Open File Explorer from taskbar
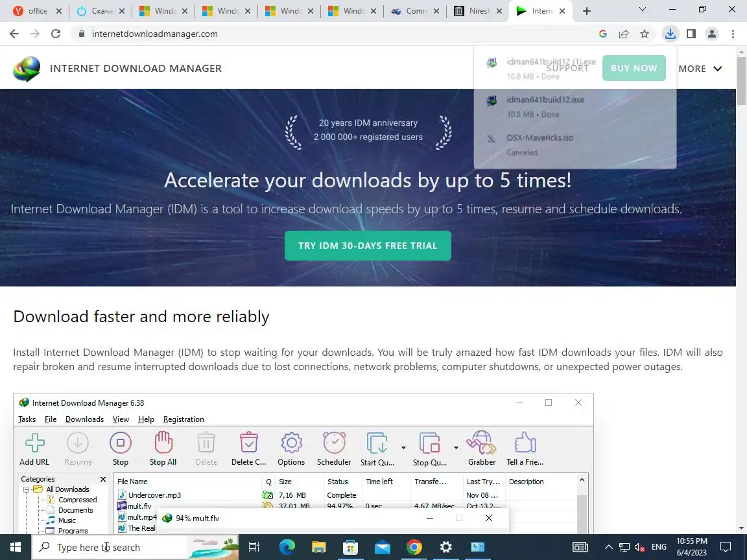 pos(319,547)
